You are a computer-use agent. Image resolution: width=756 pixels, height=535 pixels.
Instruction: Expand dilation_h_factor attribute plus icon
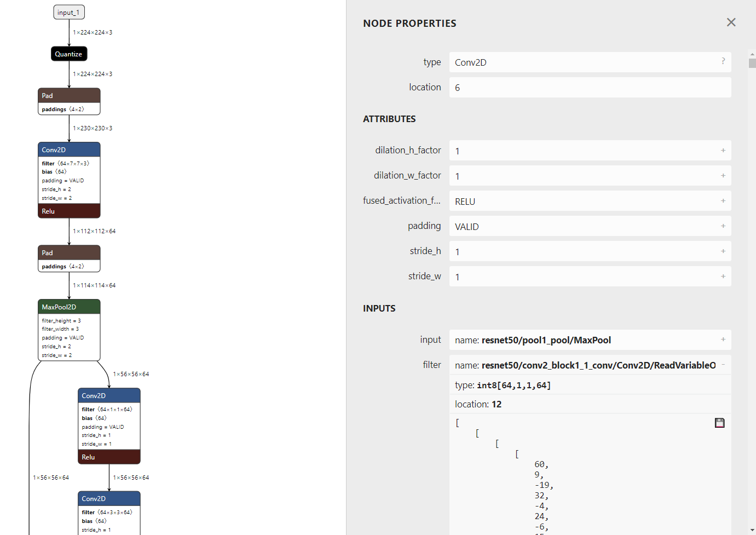coord(723,151)
